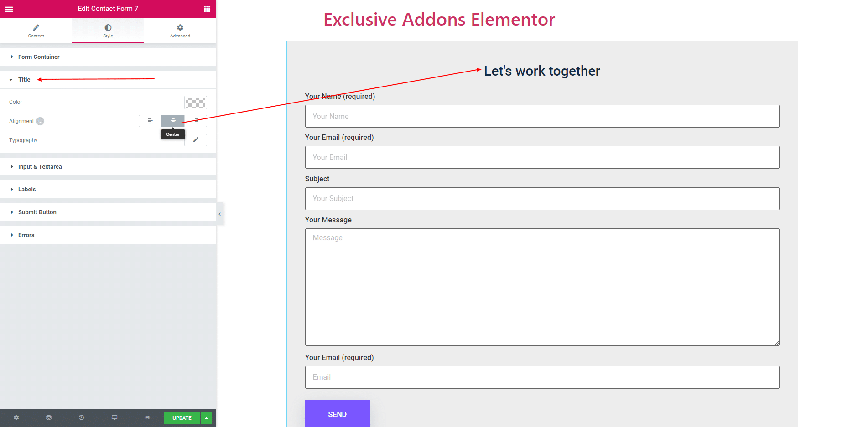Set title alignment to Right
The height and width of the screenshot is (427, 868).
(196, 121)
